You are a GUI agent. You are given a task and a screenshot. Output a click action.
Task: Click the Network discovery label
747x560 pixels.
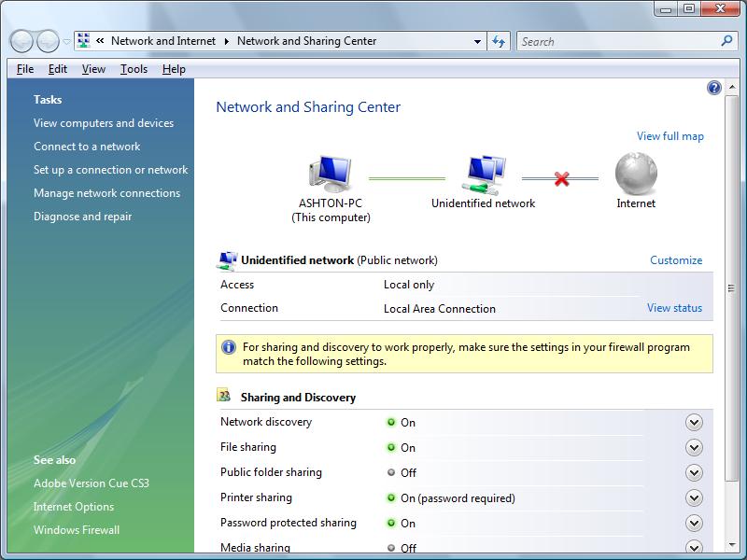pos(266,422)
